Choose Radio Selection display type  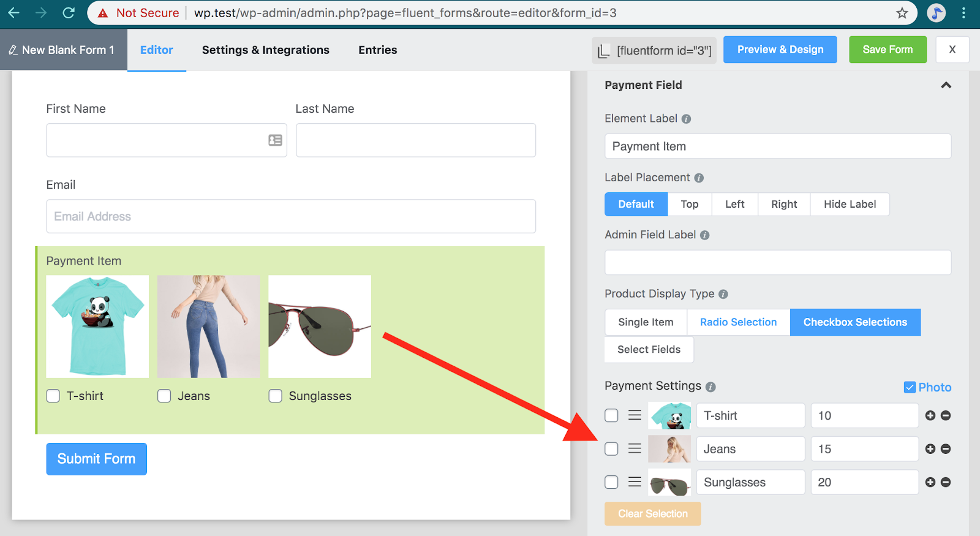coord(739,322)
